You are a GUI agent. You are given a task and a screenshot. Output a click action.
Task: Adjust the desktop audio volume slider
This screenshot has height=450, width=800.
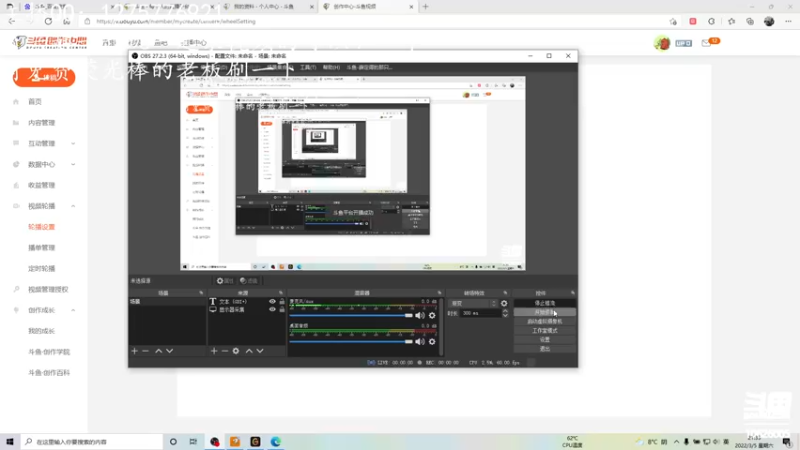(x=352, y=341)
